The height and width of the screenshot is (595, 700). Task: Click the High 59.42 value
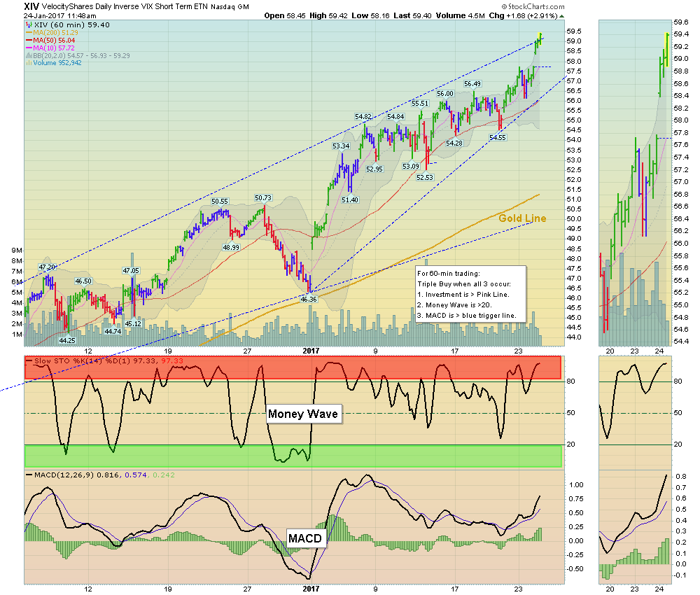[328, 15]
